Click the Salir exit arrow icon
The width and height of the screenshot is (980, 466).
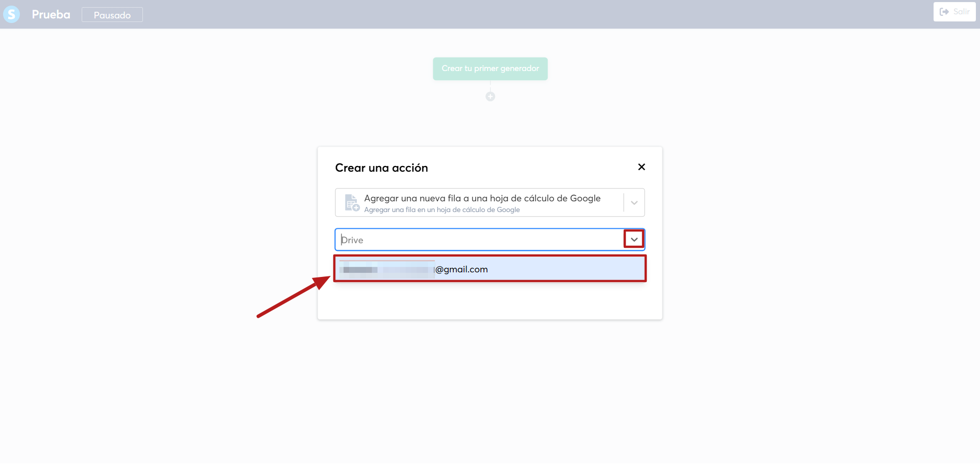coord(944,12)
